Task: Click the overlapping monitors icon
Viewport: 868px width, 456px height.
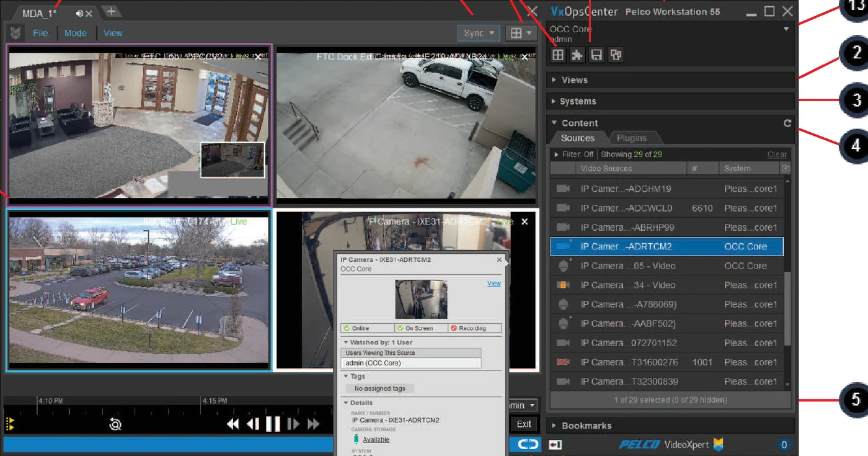Action: pos(615,55)
